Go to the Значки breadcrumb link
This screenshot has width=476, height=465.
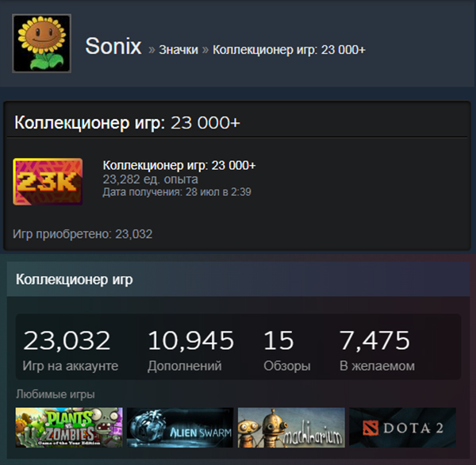[178, 49]
